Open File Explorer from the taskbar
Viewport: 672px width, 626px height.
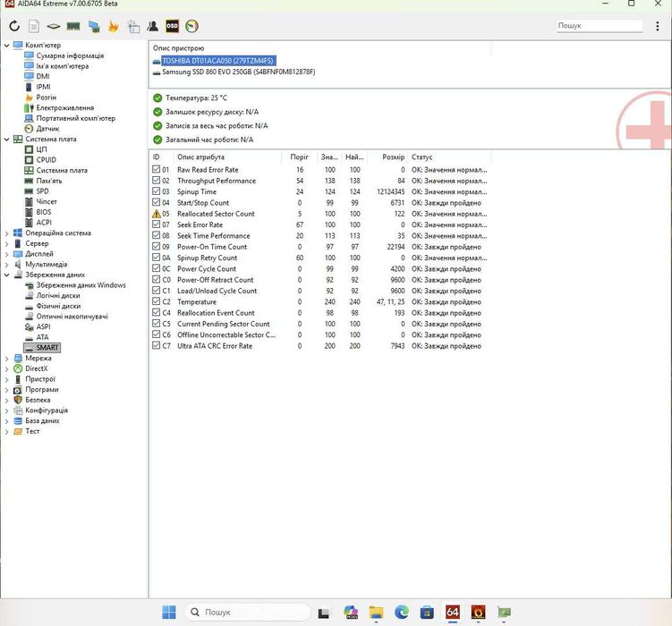click(x=376, y=612)
